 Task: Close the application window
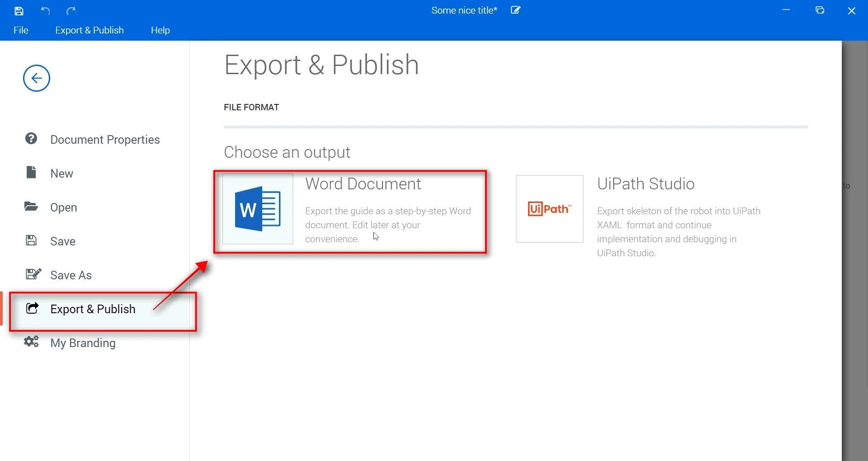tap(852, 11)
